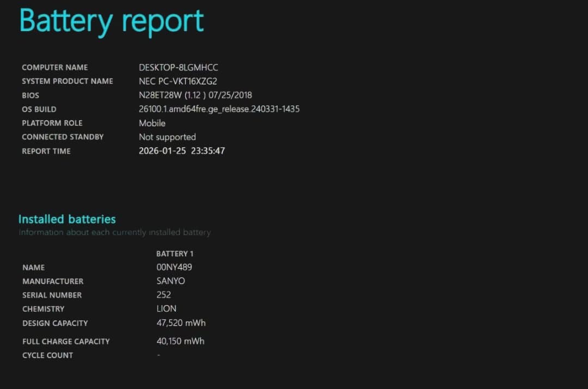Click the Battery report page title

click(x=112, y=21)
